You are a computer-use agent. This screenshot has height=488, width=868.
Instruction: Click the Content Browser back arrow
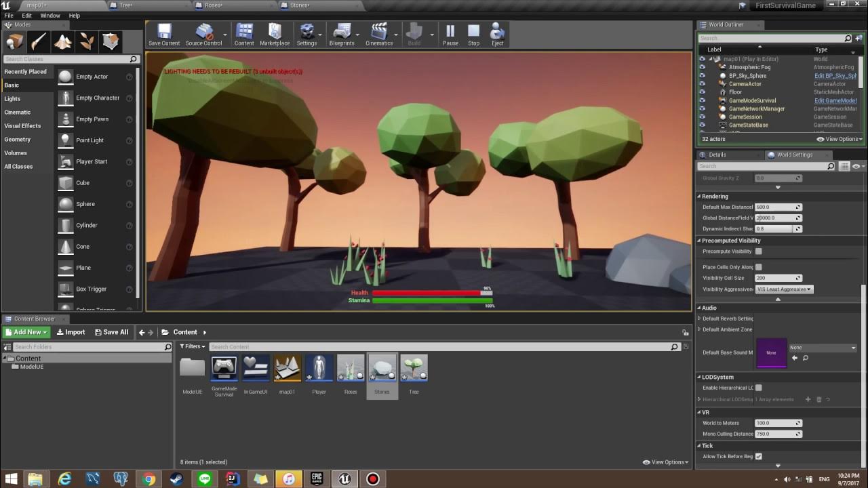click(142, 332)
